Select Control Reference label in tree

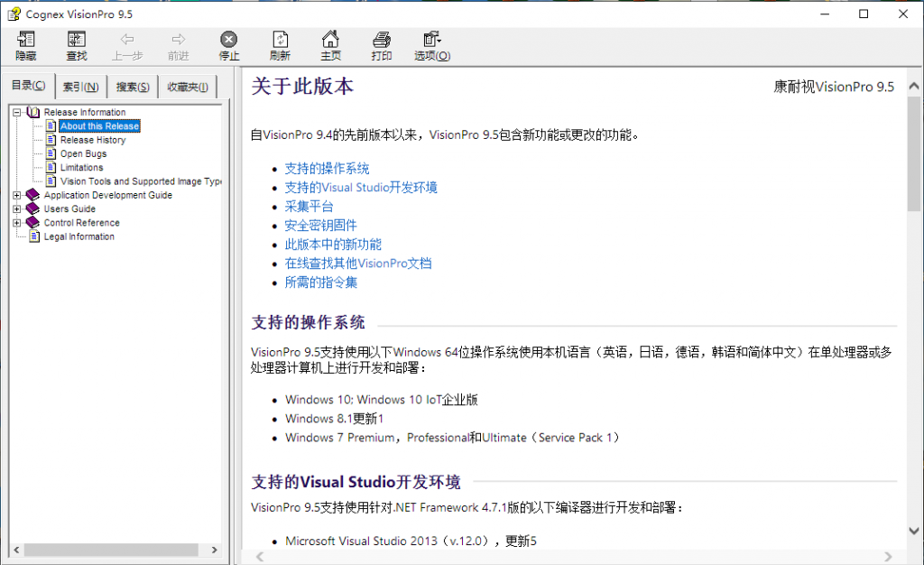(82, 223)
